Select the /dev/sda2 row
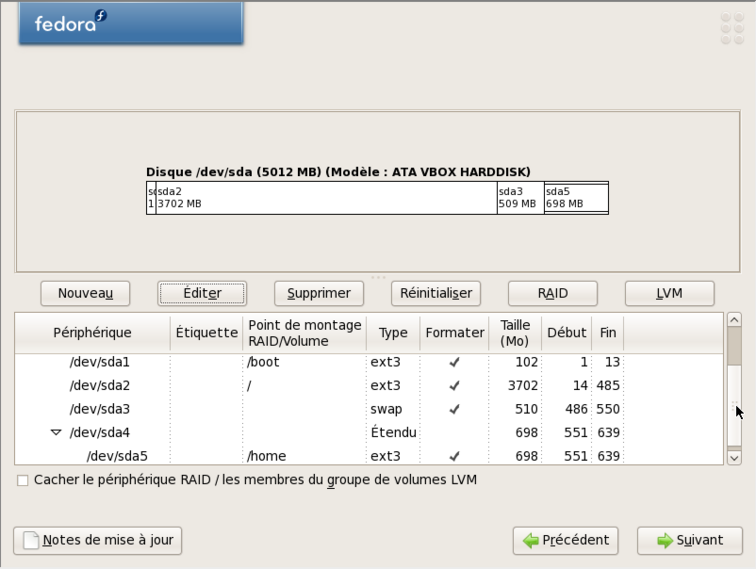 coord(369,386)
